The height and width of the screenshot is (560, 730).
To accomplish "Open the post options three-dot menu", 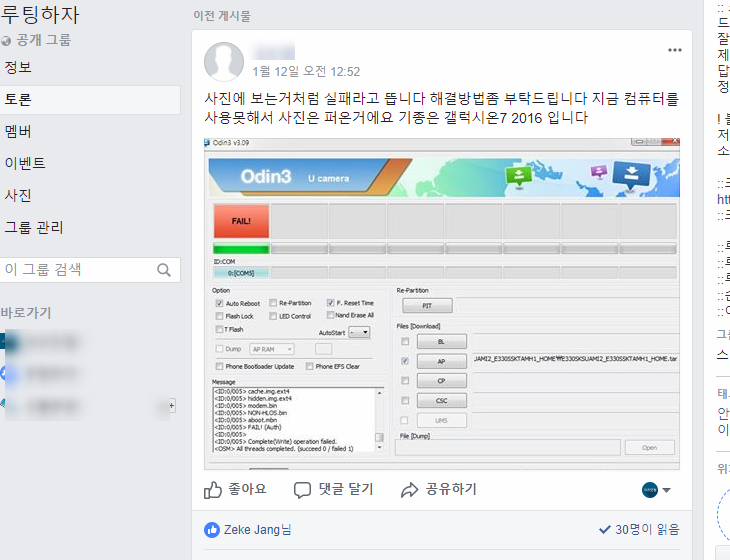I will tap(675, 50).
